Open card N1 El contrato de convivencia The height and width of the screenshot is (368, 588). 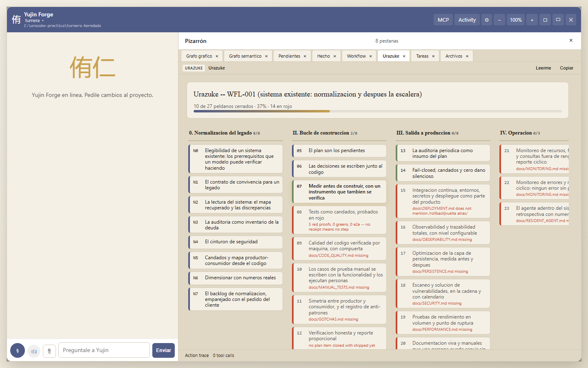[x=236, y=185]
